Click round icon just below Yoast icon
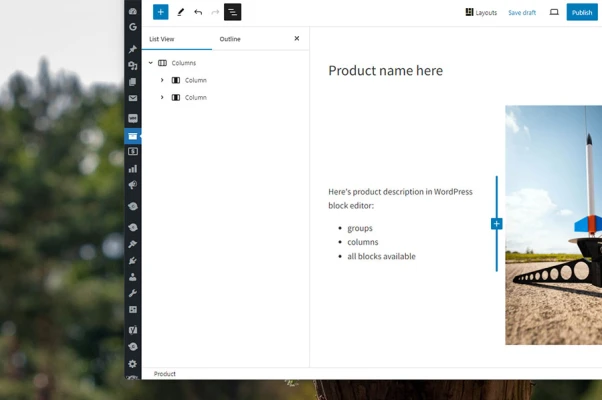Image resolution: width=602 pixels, height=400 pixels. pos(133,347)
